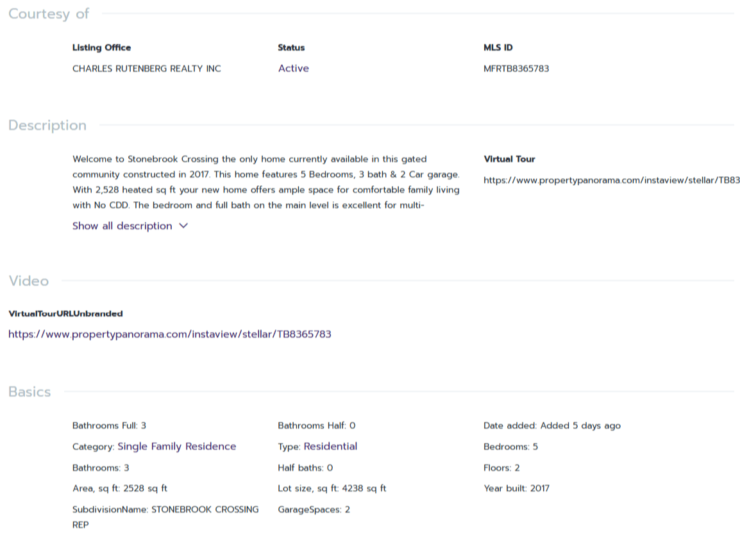Click the Year built 2017 entry
740x560 pixels.
516,488
